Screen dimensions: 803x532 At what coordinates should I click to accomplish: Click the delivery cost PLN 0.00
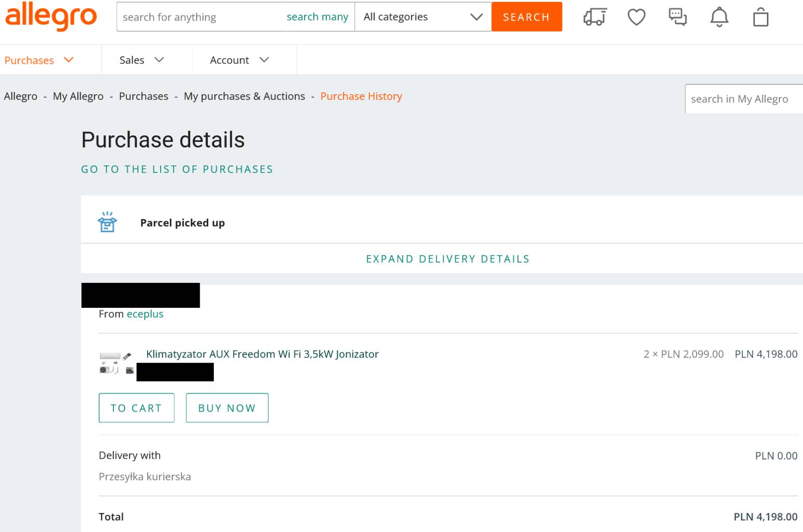tap(776, 456)
